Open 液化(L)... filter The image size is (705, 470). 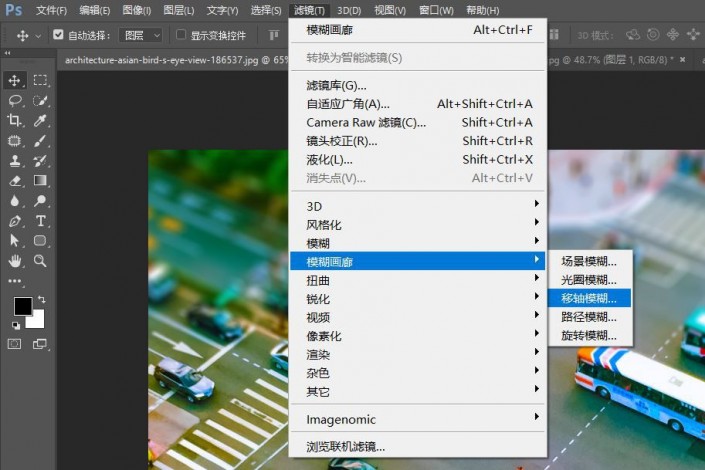tap(418, 159)
